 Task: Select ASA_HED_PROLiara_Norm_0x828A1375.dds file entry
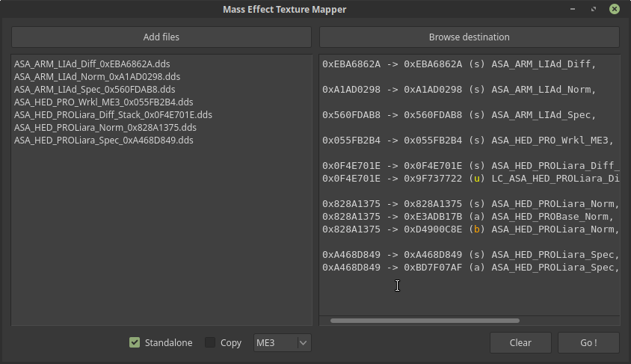[105, 128]
